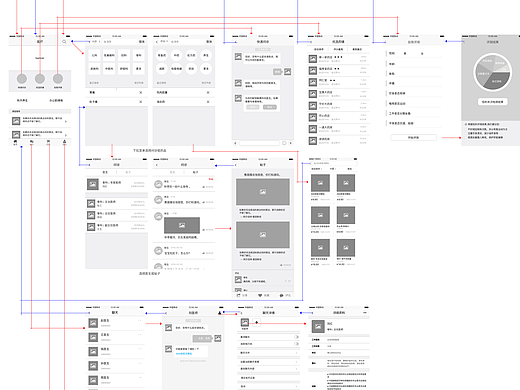Open the bottom chevron row in chat settings wireframe
Screen dimensions: 520x390
(x=269, y=386)
